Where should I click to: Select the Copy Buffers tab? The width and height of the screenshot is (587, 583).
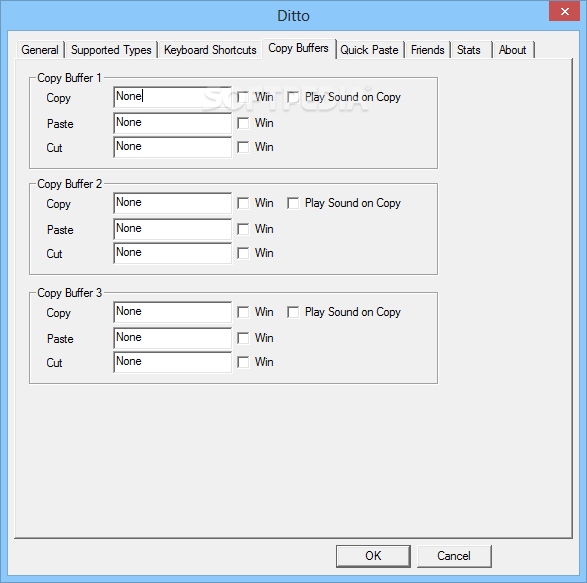point(298,48)
